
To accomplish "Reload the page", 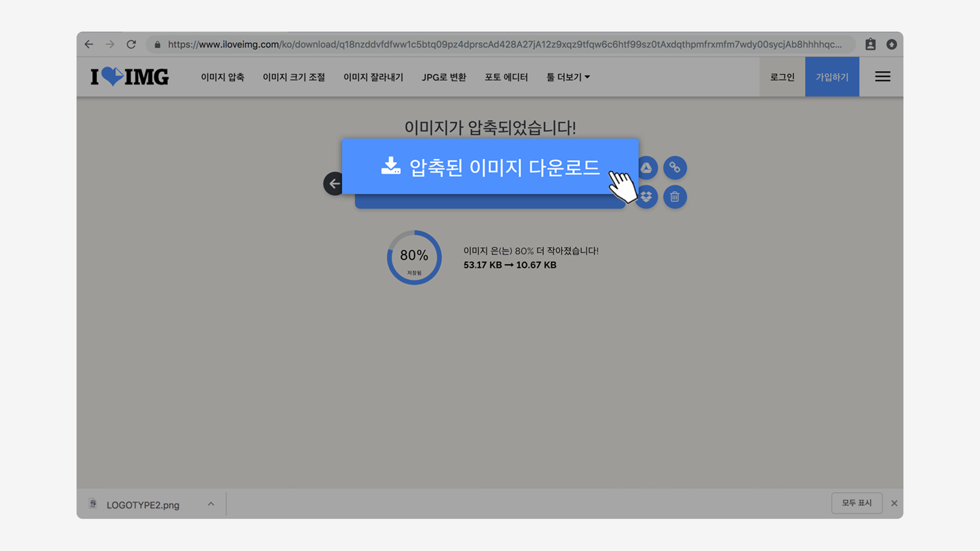I will coord(131,44).
